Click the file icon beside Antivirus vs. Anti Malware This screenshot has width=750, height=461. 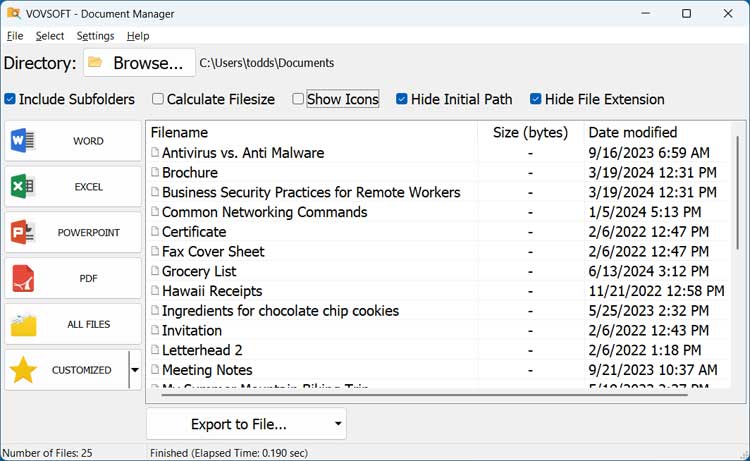point(155,153)
